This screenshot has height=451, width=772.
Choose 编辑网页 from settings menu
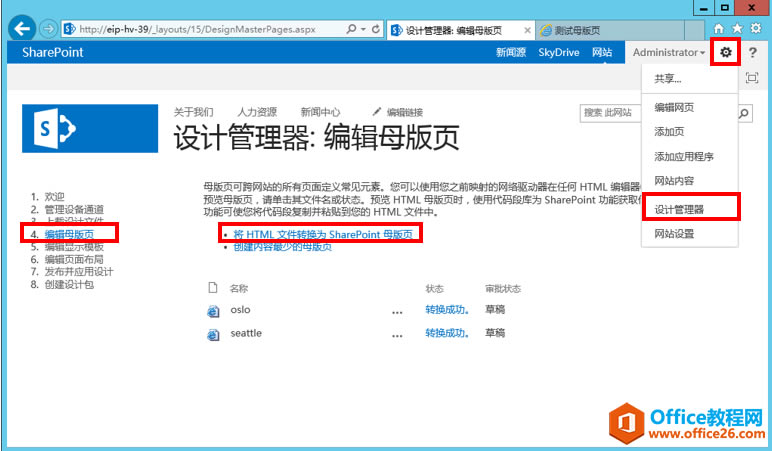[674, 107]
